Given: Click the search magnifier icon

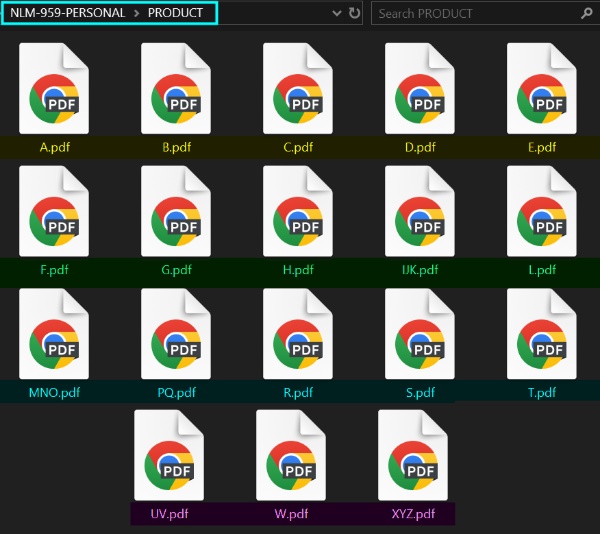Looking at the screenshot, I should (586, 14).
